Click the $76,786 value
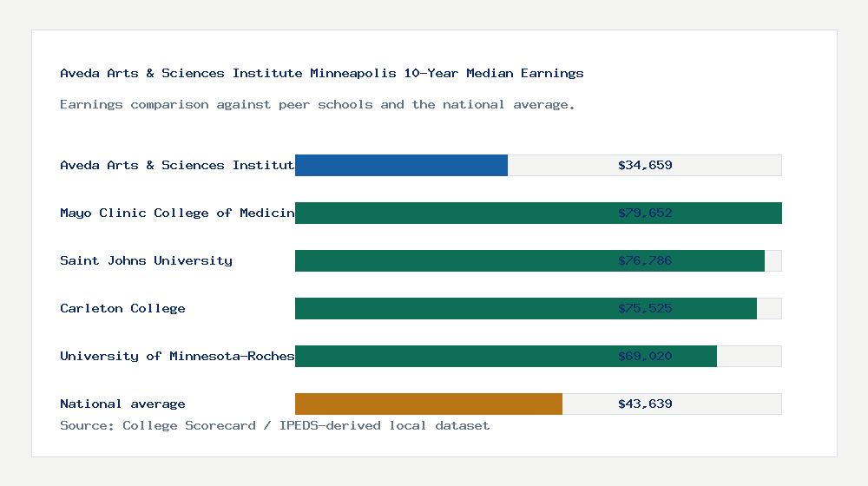 click(x=645, y=260)
